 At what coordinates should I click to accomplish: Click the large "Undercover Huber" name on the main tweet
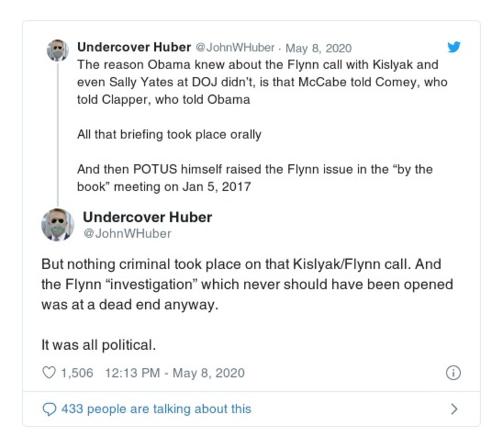point(147,217)
